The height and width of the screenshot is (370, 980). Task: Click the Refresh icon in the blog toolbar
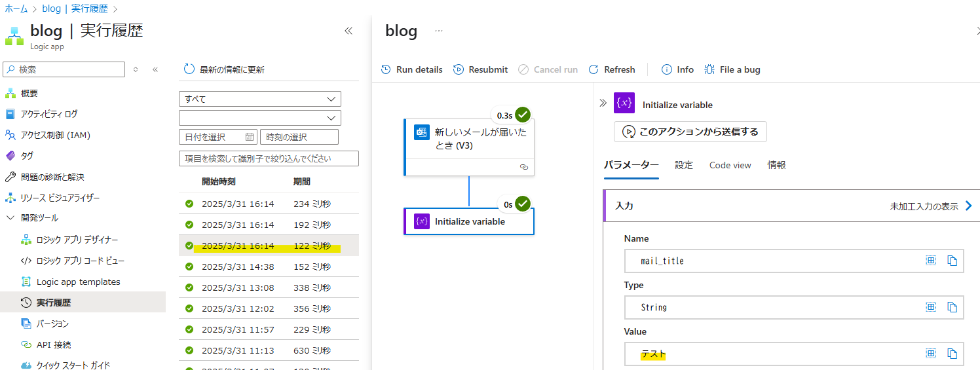(594, 69)
